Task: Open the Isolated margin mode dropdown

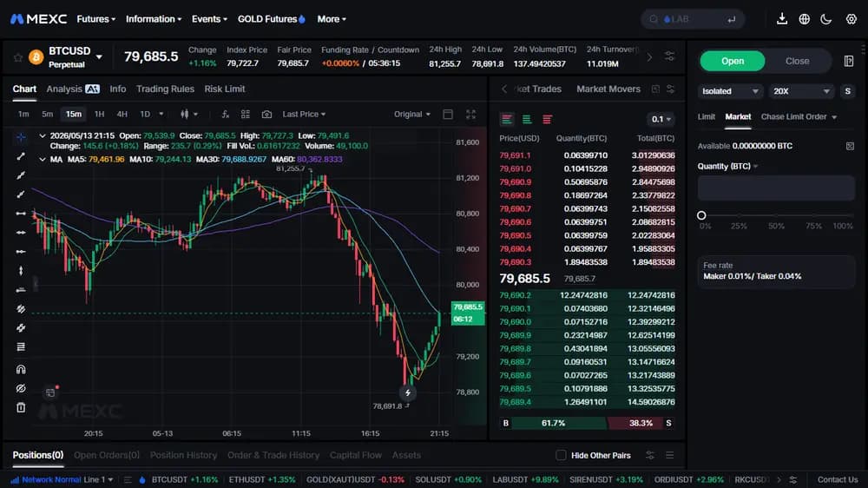Action: pos(730,91)
